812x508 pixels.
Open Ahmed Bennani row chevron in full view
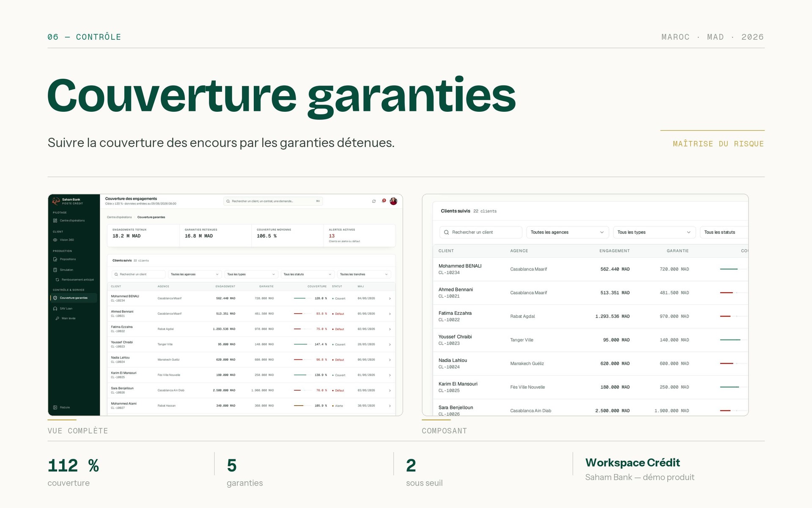(390, 314)
